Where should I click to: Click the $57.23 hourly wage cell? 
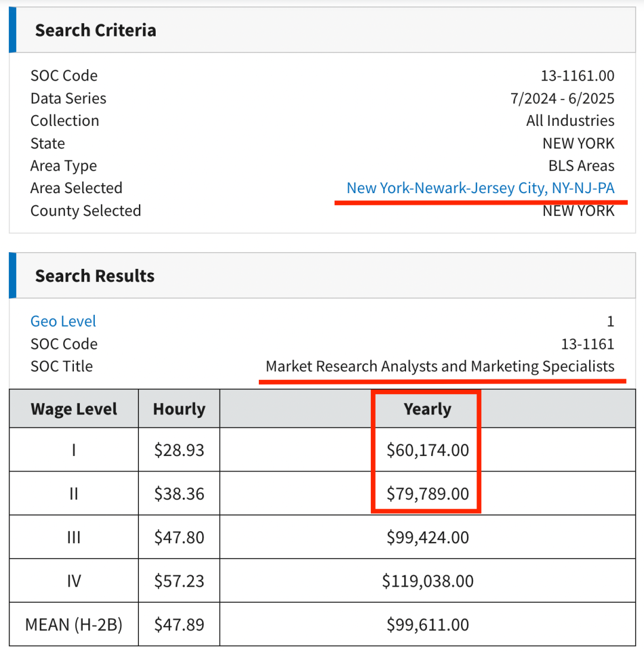click(179, 581)
